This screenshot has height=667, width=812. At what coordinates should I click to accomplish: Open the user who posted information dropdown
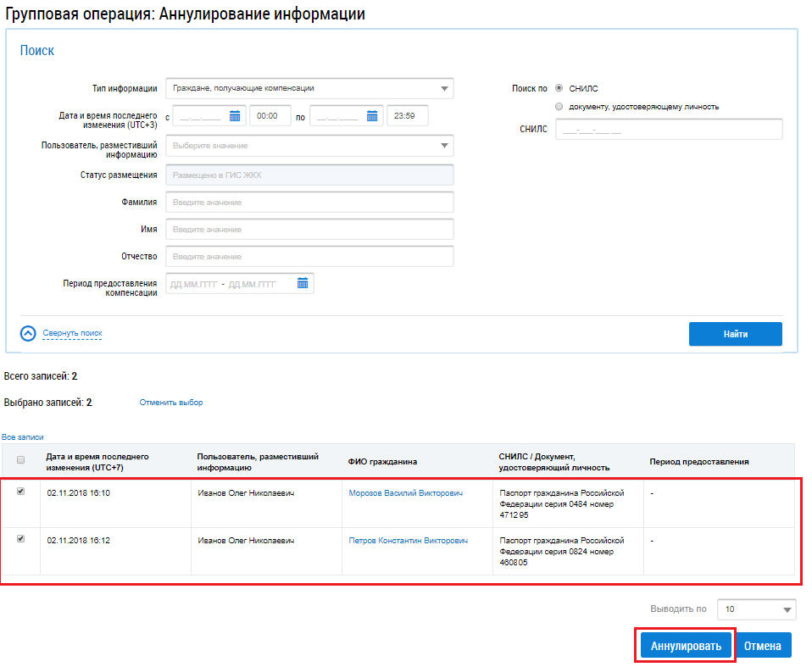(x=445, y=146)
